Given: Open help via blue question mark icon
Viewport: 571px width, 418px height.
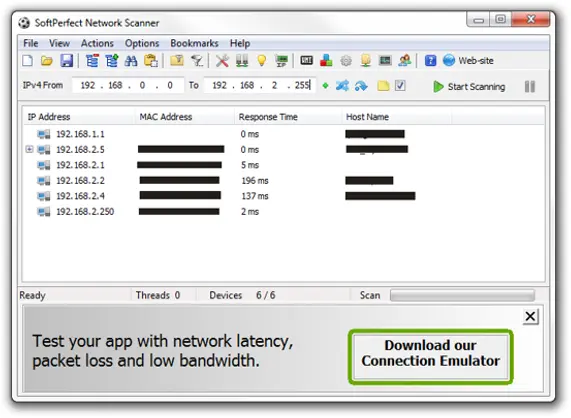Looking at the screenshot, I should coord(430,61).
